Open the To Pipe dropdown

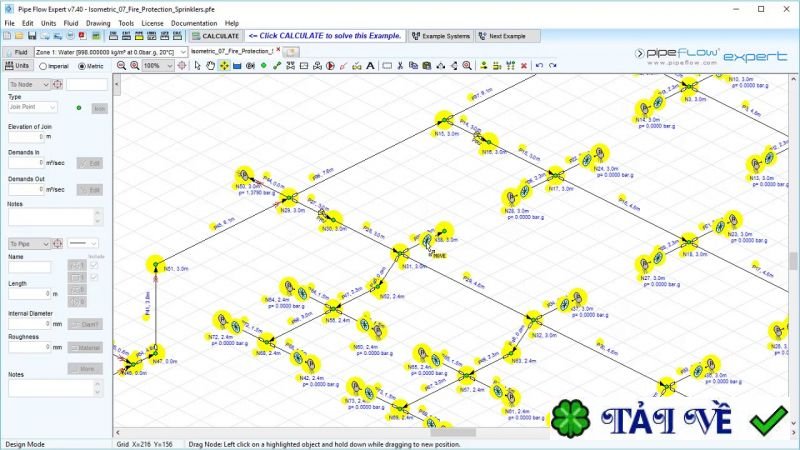(x=29, y=243)
